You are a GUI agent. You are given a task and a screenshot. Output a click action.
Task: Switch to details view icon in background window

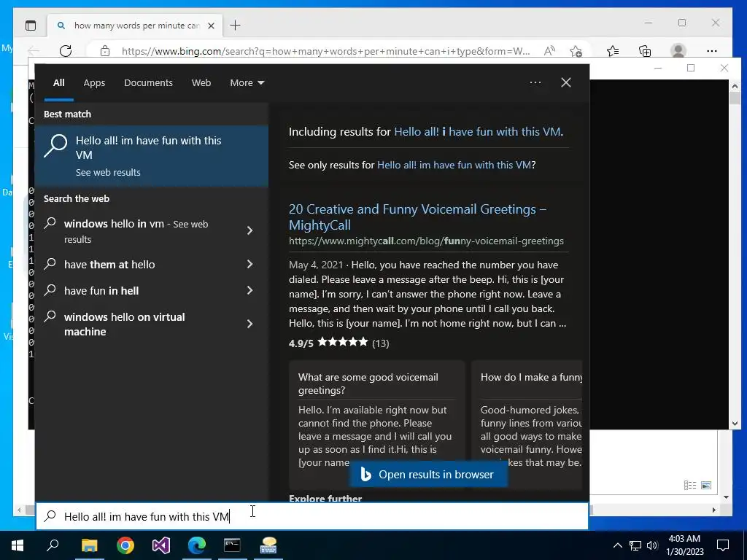tap(690, 485)
